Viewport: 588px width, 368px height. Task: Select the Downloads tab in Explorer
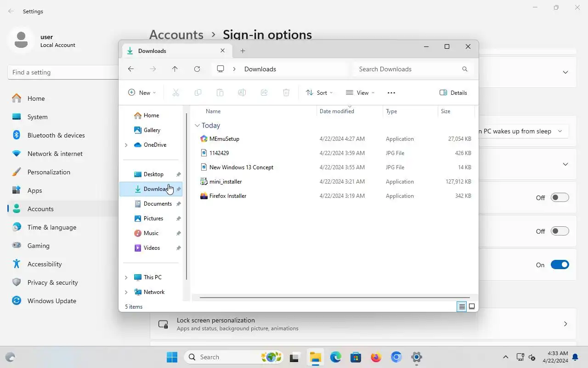(x=176, y=51)
